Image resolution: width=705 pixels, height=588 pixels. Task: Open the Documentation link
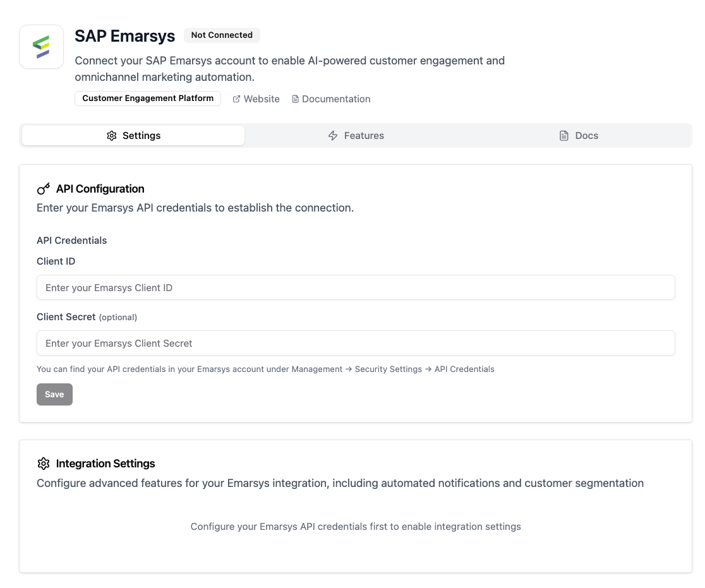pos(336,99)
